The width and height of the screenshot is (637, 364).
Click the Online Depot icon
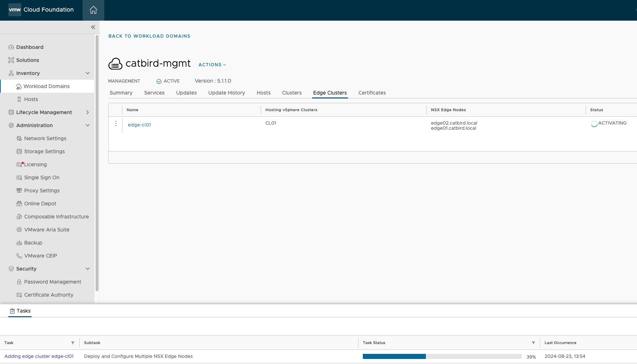(x=19, y=204)
